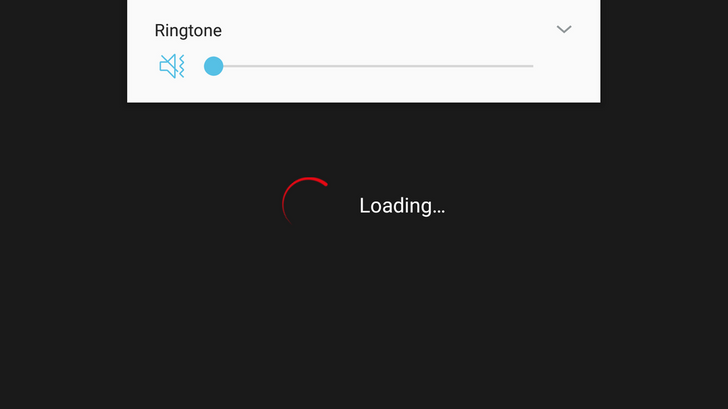This screenshot has width=728, height=409.
Task: Set ringtone slider to one-quarter level
Action: pyautogui.click(x=293, y=66)
